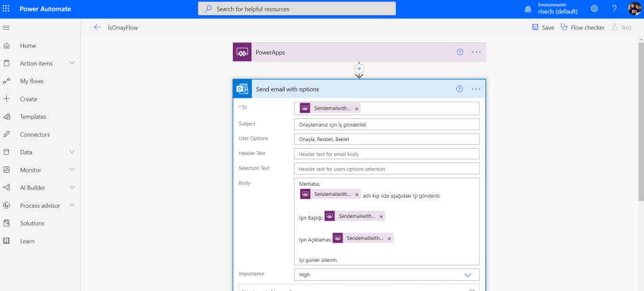Open PowerApps trigger ellipsis menu
Screen dimensions: 644x291
(x=476, y=52)
